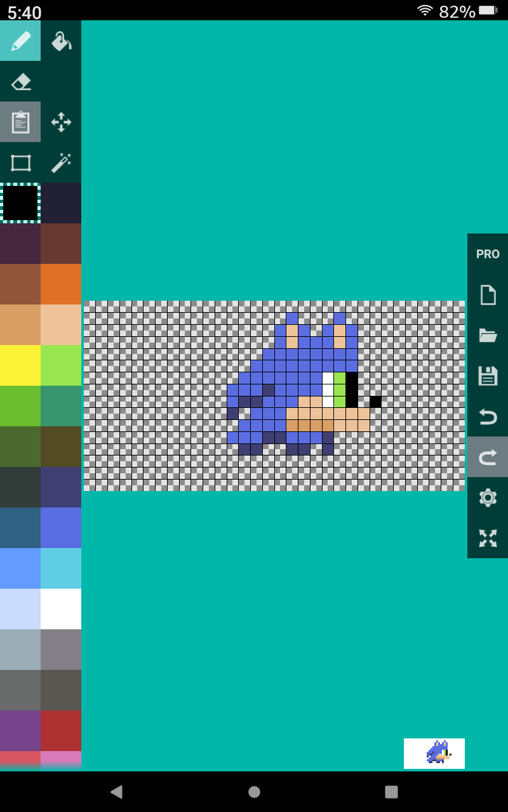Pick the medium brown swatch
This screenshot has width=508, height=812.
click(20, 284)
